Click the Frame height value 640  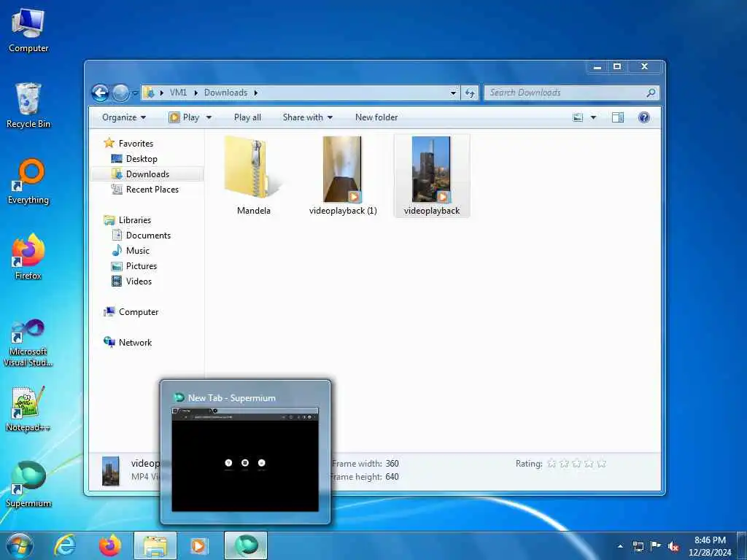(392, 477)
